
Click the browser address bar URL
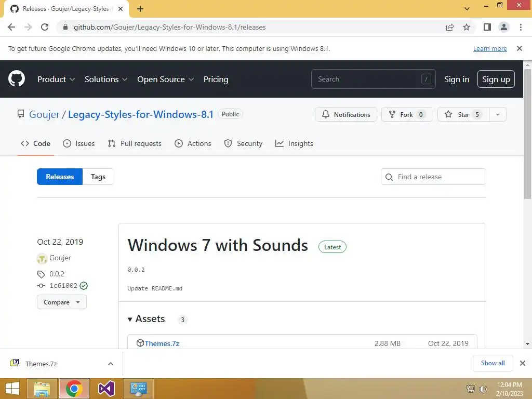(170, 27)
